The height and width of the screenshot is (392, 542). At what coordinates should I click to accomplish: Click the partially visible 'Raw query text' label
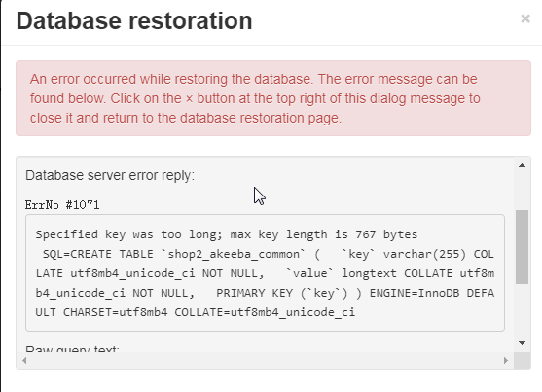72,348
